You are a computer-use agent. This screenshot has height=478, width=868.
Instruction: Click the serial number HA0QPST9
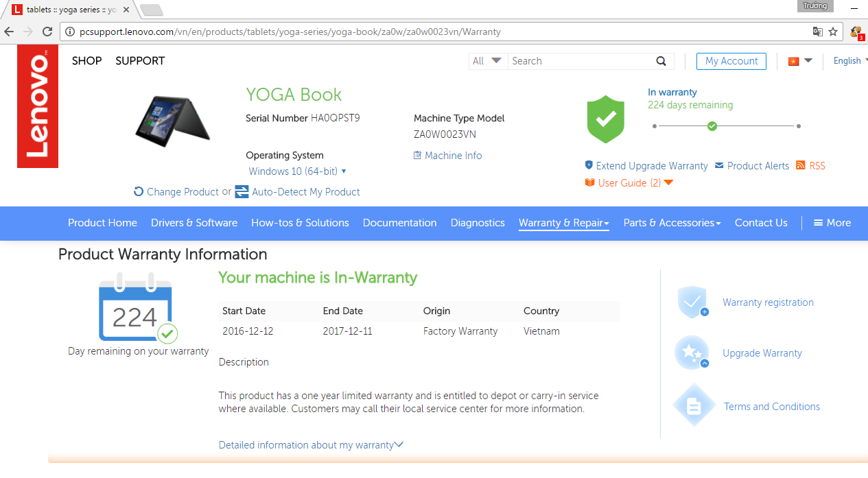pyautogui.click(x=336, y=118)
